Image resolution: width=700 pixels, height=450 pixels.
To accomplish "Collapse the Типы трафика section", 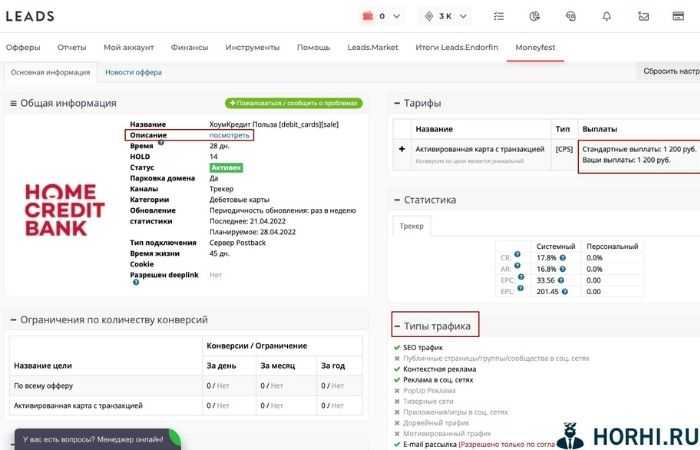I will click(396, 326).
